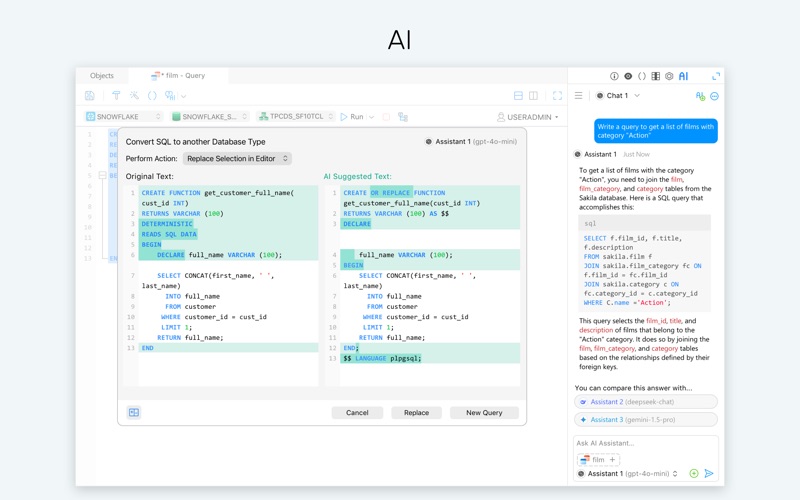Viewport: 800px width, 500px height.
Task: Select the film - Query tab
Action: [178, 76]
